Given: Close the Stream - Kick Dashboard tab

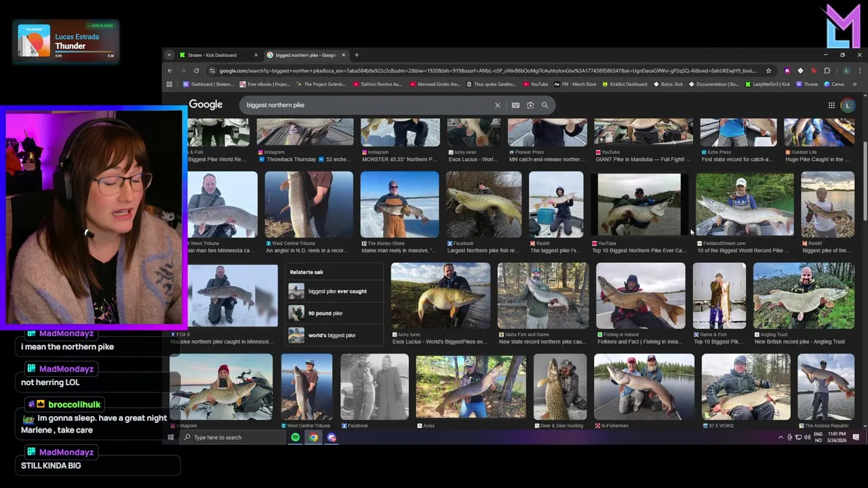Looking at the screenshot, I should coord(256,55).
